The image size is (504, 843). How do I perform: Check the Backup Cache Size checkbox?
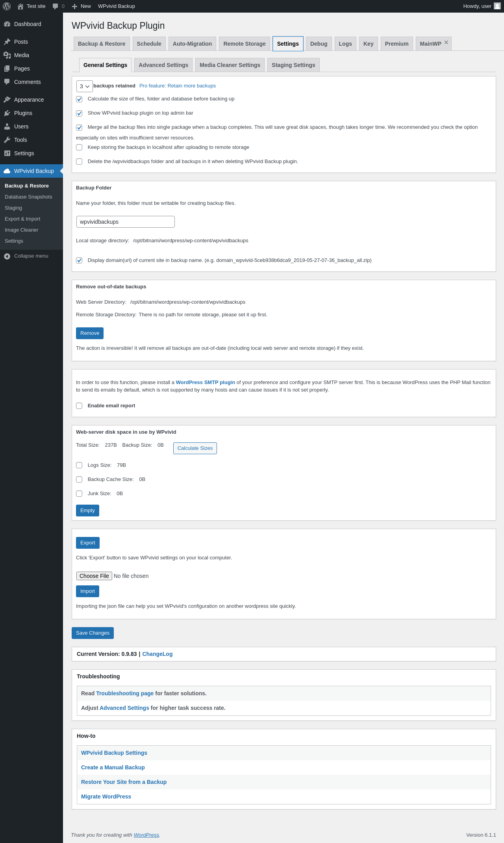pos(79,479)
